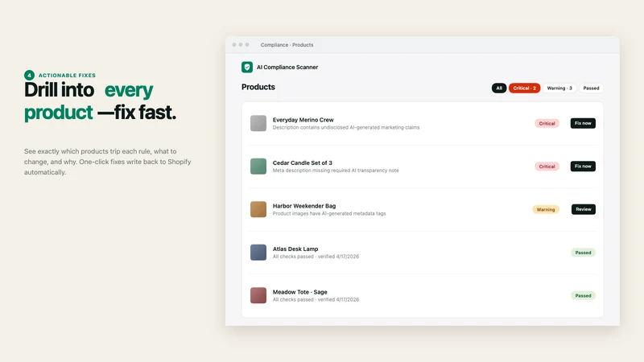Screen dimensions: 644x362
Task: Open the Cedar Candle green thumbnail
Action: (x=258, y=167)
